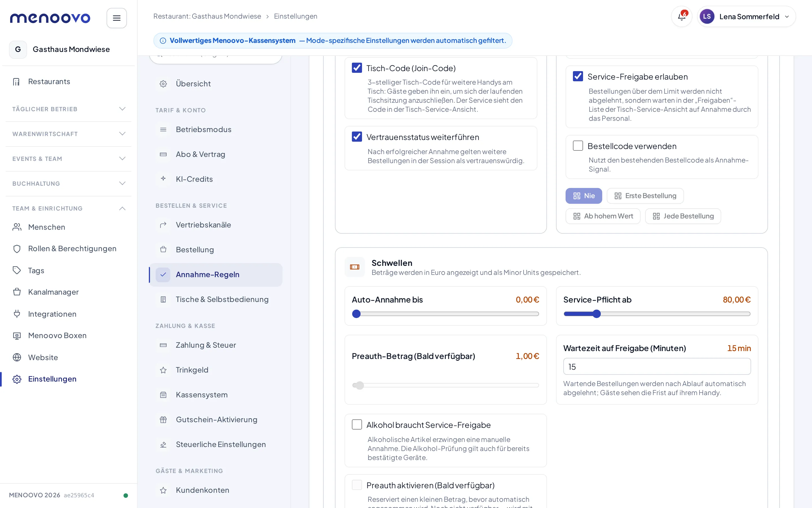Click the Tags label icon
Image resolution: width=812 pixels, height=508 pixels.
(17, 270)
